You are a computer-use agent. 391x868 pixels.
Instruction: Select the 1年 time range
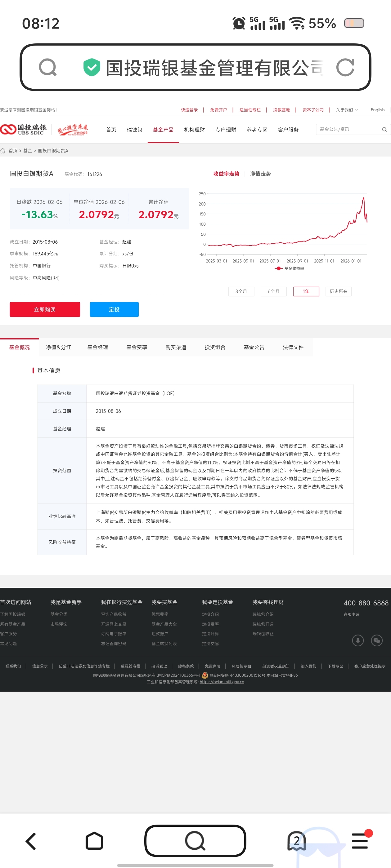[x=306, y=291]
